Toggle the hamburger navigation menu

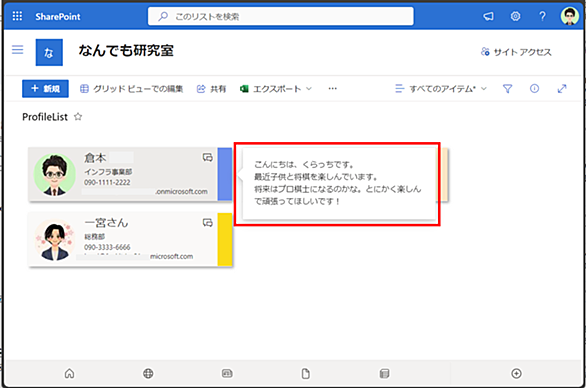[x=18, y=50]
